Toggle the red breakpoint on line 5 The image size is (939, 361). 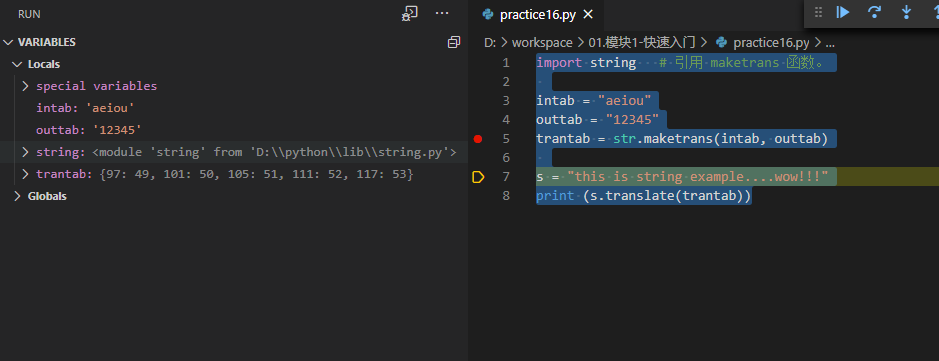(477, 139)
